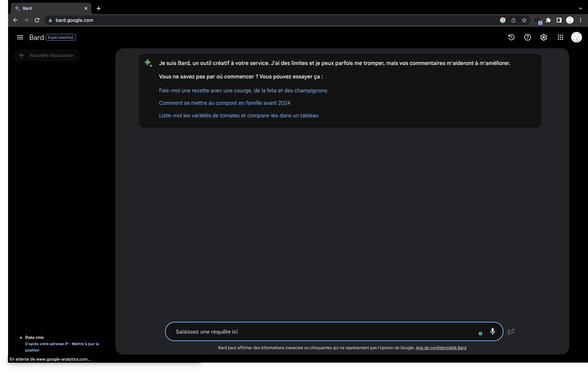This screenshot has width=588, height=372.
Task: Click the green extension indicator in the prompt box
Action: coord(480,333)
